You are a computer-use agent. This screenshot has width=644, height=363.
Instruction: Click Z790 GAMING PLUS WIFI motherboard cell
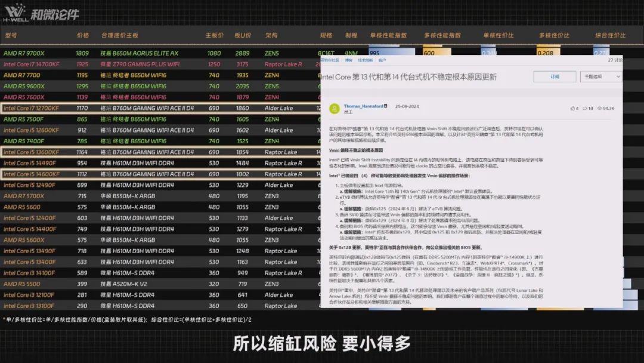point(140,64)
